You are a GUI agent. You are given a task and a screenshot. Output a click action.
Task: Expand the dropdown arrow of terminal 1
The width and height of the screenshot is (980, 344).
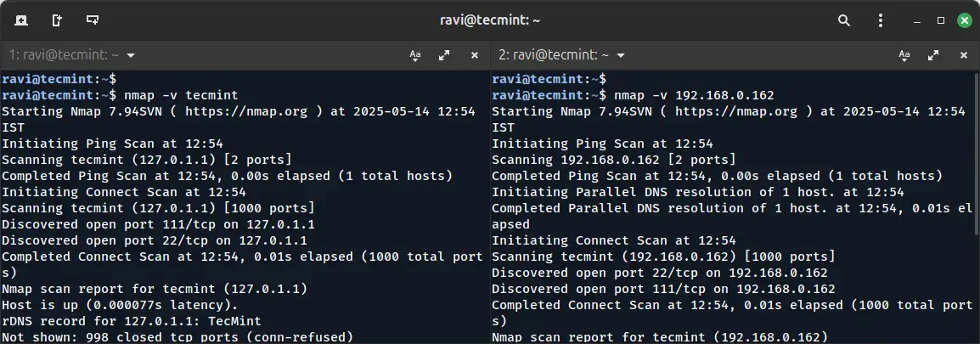pos(131,55)
